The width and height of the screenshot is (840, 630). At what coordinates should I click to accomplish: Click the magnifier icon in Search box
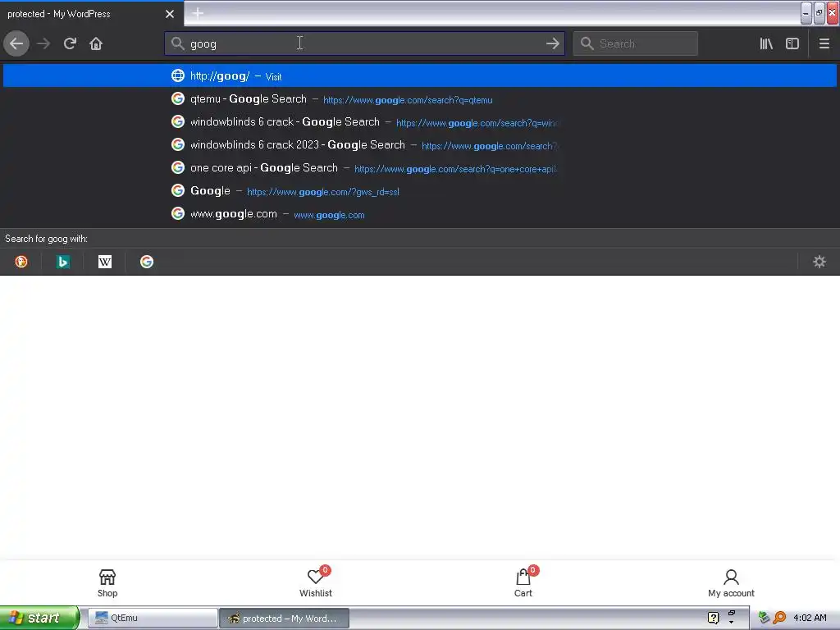tap(587, 43)
